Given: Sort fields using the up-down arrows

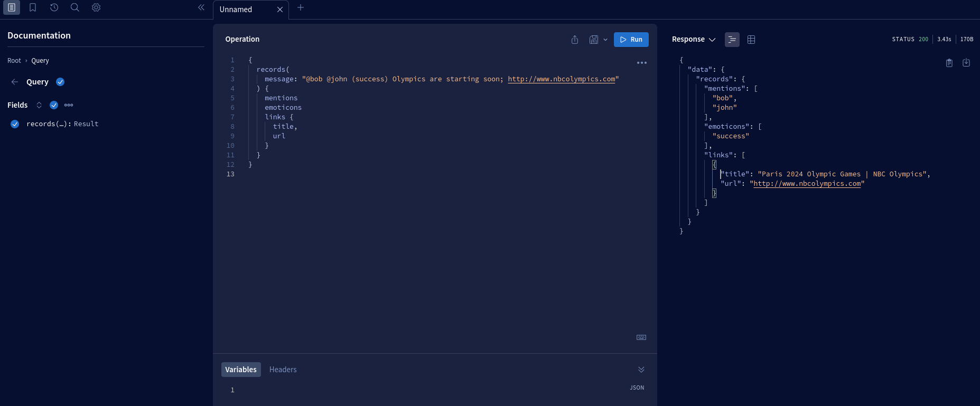Looking at the screenshot, I should (x=39, y=105).
